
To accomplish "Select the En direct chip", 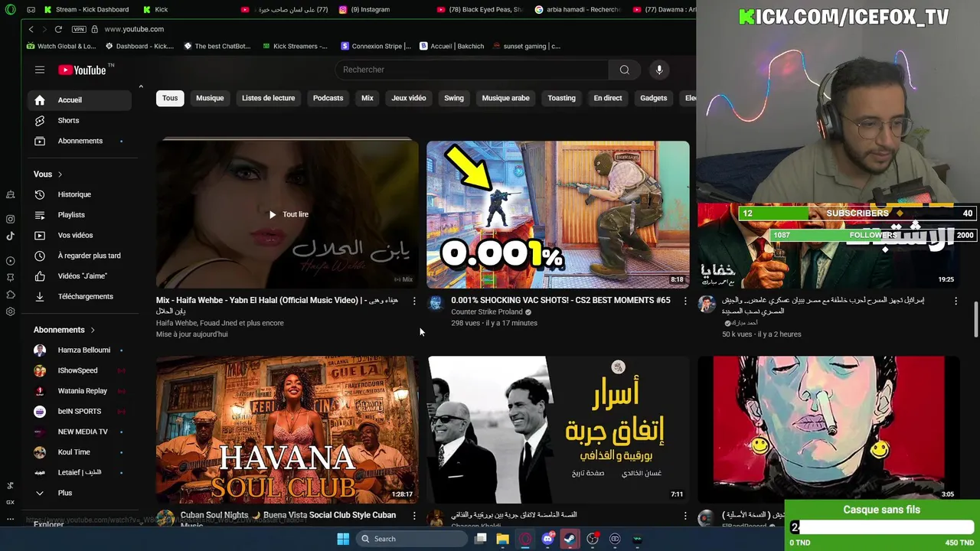I will coord(608,98).
